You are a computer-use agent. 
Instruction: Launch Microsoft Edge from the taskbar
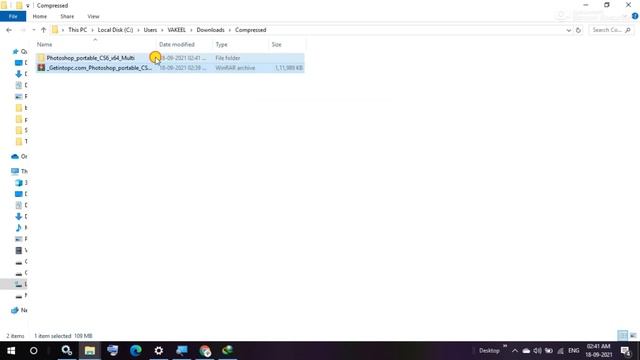pos(136,350)
